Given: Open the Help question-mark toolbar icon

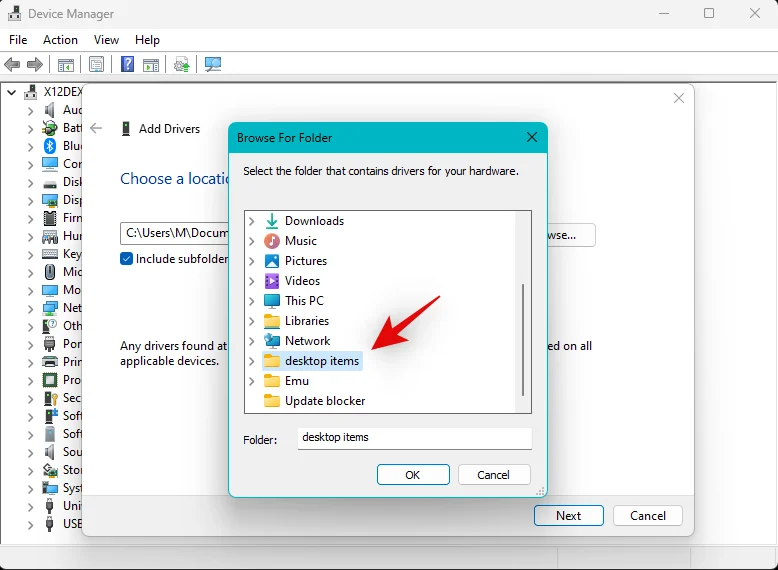Looking at the screenshot, I should pyautogui.click(x=128, y=64).
